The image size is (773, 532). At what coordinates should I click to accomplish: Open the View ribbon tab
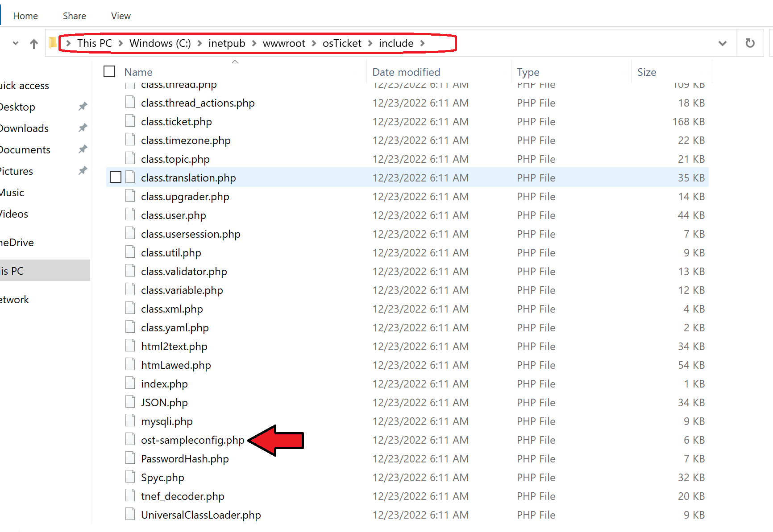121,16
